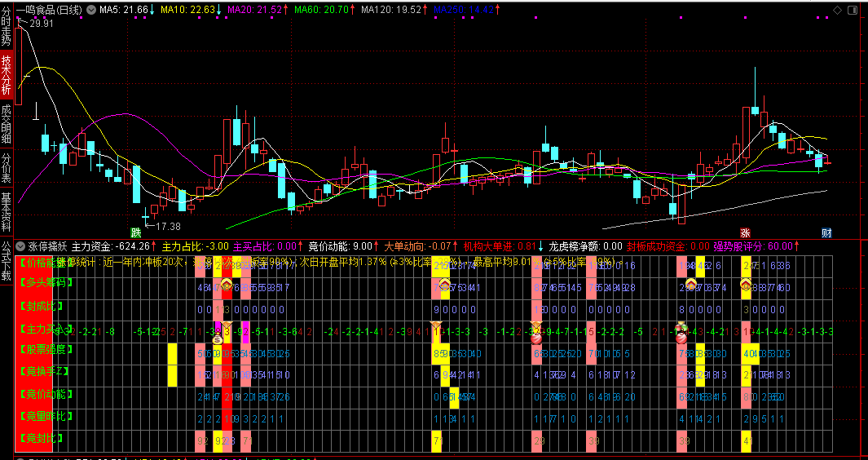The height and width of the screenshot is (460, 868).
Task: Click the 强势股评分 indicator value label
Action: coord(752,245)
